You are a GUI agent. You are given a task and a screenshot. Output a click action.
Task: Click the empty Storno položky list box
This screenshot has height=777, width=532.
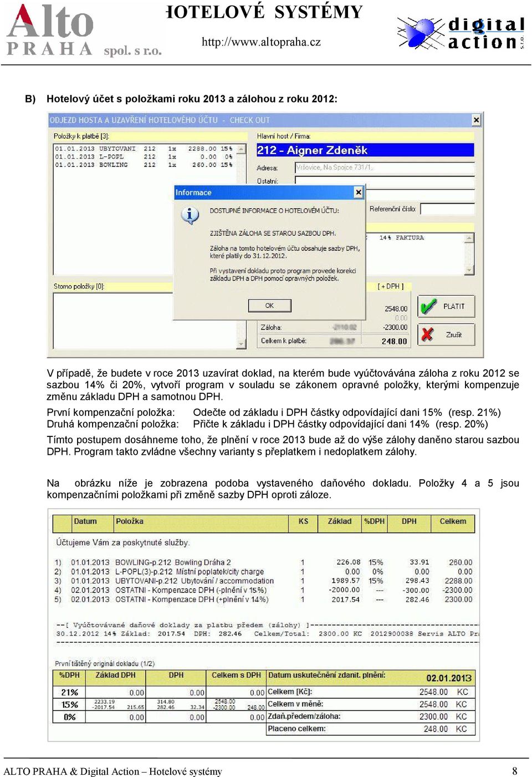pos(145,321)
